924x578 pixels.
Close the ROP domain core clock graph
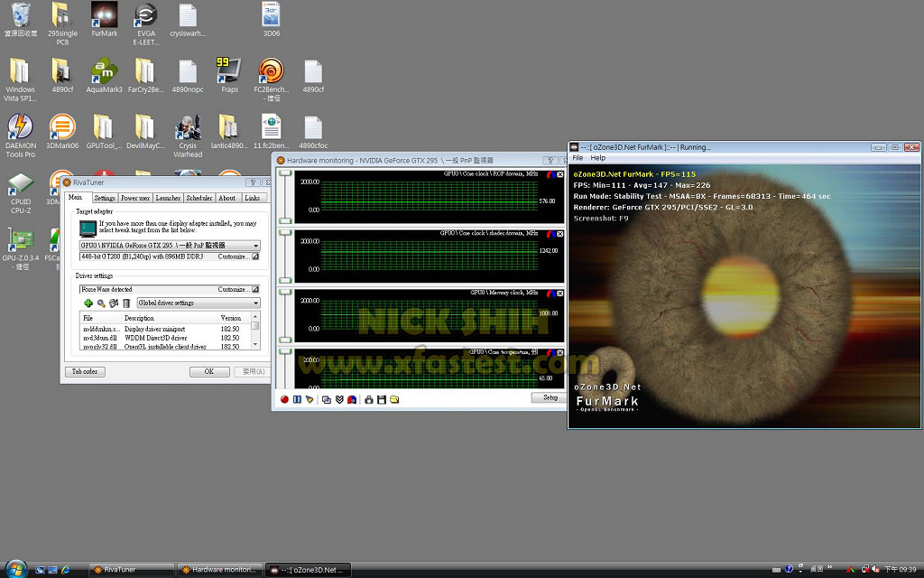tap(559, 174)
